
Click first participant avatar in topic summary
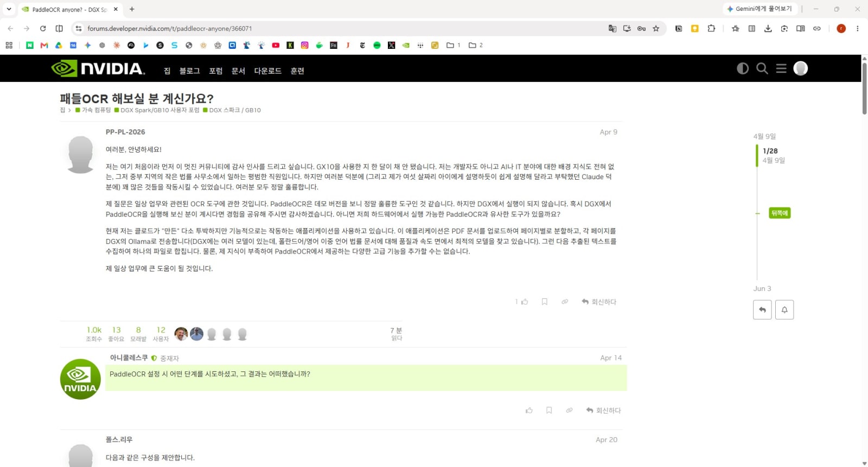pos(181,334)
